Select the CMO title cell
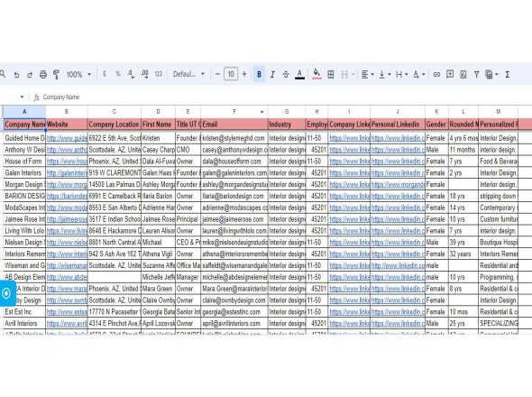Screen dimensions: 532x397 pyautogui.click(x=188, y=150)
